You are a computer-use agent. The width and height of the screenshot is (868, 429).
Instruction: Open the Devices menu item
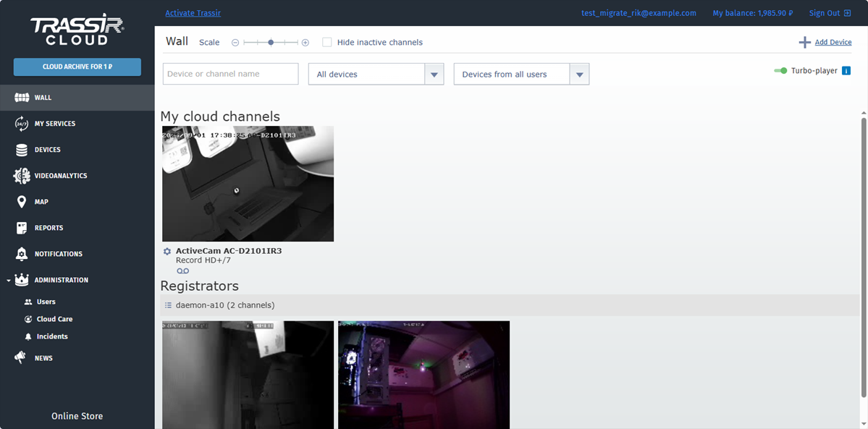pyautogui.click(x=48, y=150)
